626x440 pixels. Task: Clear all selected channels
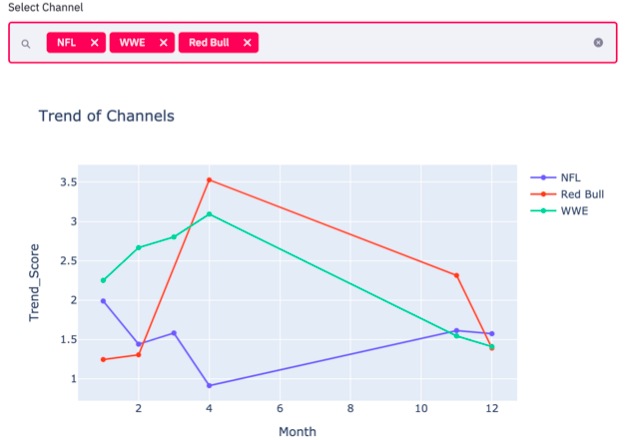598,43
